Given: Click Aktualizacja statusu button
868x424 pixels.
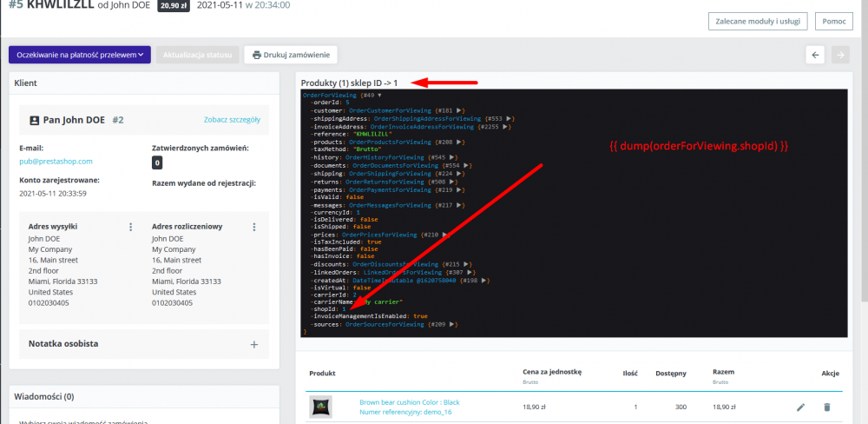Looking at the screenshot, I should pyautogui.click(x=197, y=55).
